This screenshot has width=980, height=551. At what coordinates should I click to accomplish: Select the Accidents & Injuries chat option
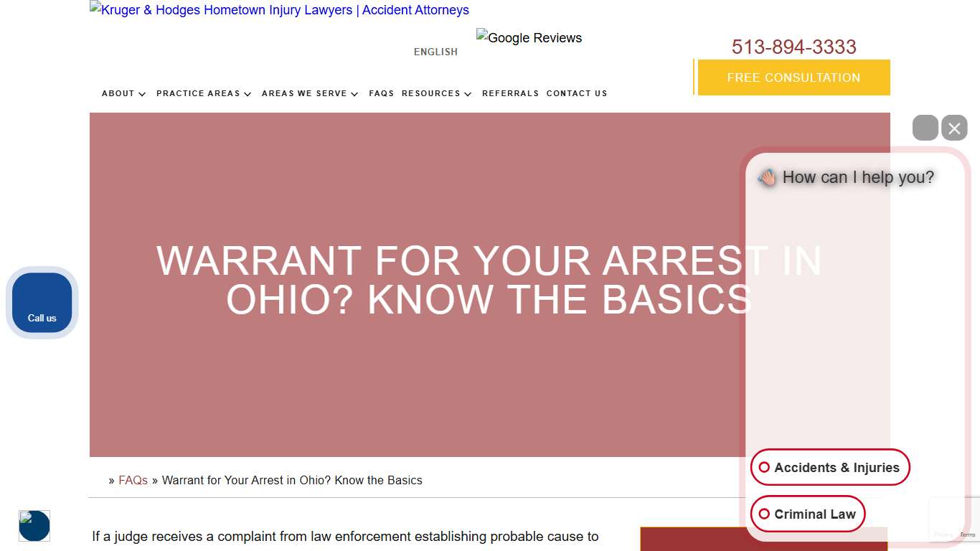(x=830, y=467)
